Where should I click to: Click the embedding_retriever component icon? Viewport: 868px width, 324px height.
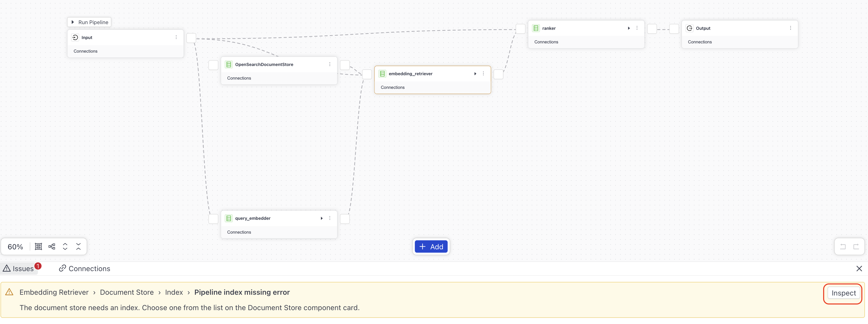[382, 74]
